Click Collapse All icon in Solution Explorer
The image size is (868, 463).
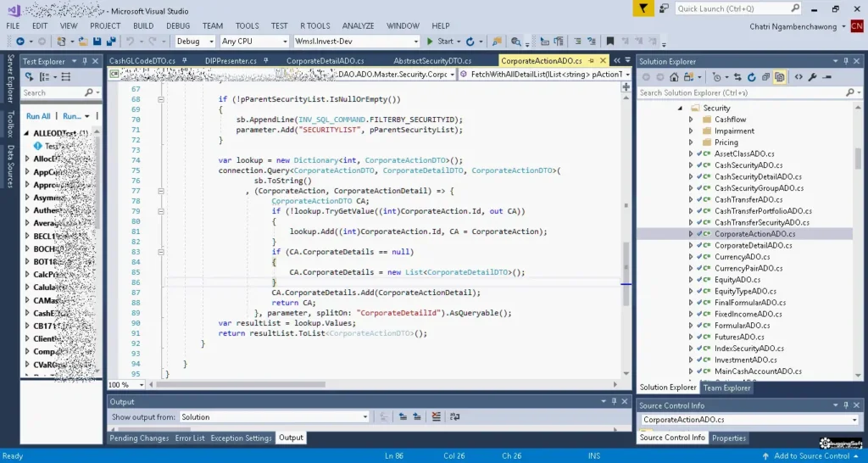pyautogui.click(x=765, y=77)
